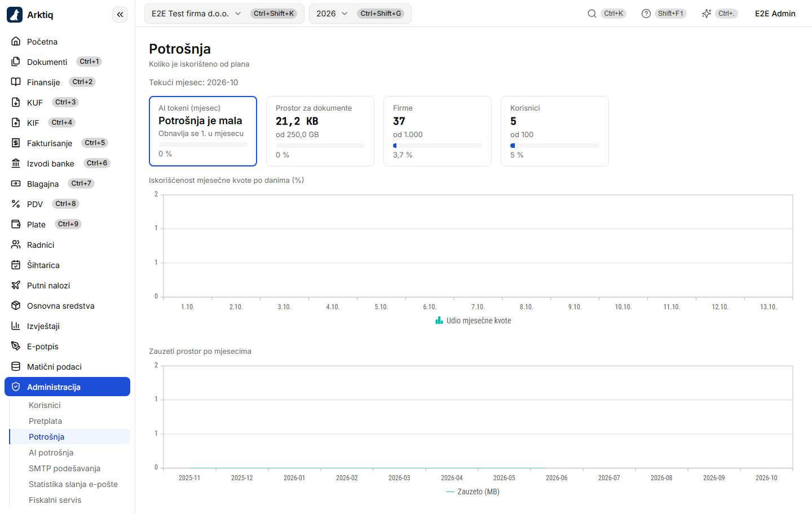Click the Izvještaji chart icon
The image size is (812, 522).
(x=16, y=326)
